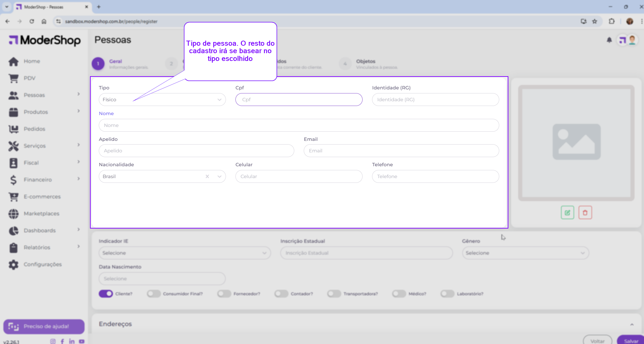The width and height of the screenshot is (644, 344).
Task: Click the Nome input field
Action: pyautogui.click(x=299, y=125)
